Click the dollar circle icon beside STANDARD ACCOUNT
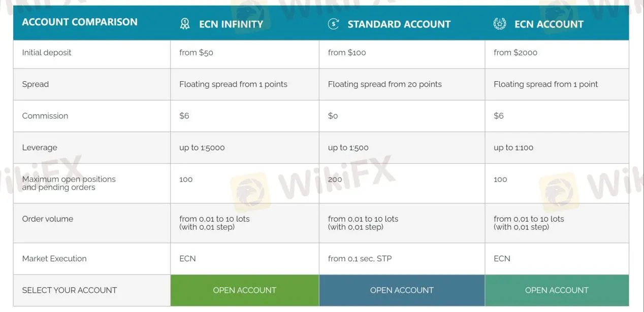This screenshot has height=312, width=644. [333, 23]
